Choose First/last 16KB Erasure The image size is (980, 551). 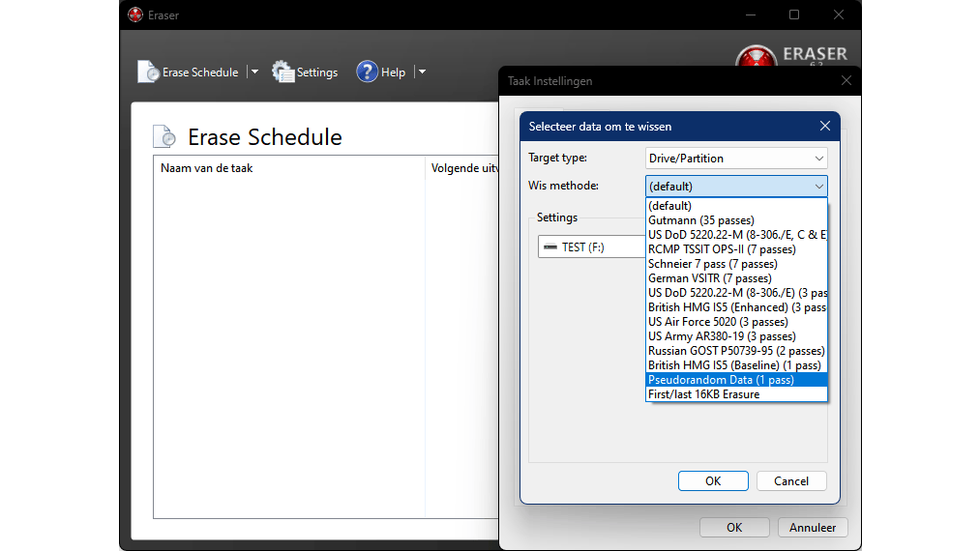736,394
